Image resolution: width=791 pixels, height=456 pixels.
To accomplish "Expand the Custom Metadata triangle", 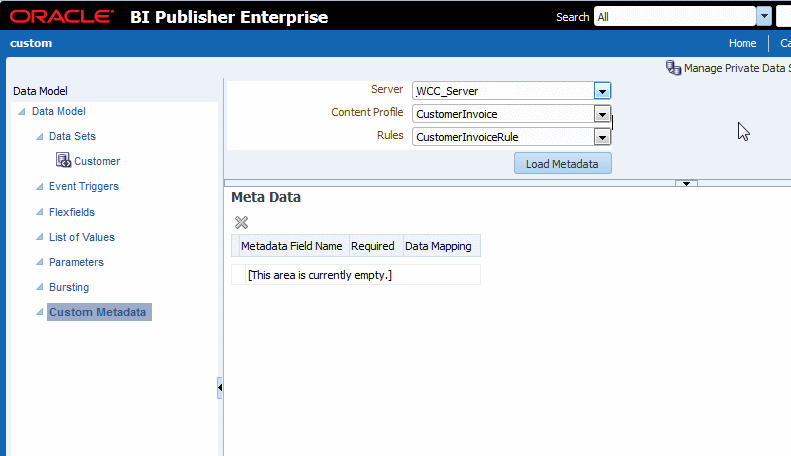I will (x=39, y=312).
